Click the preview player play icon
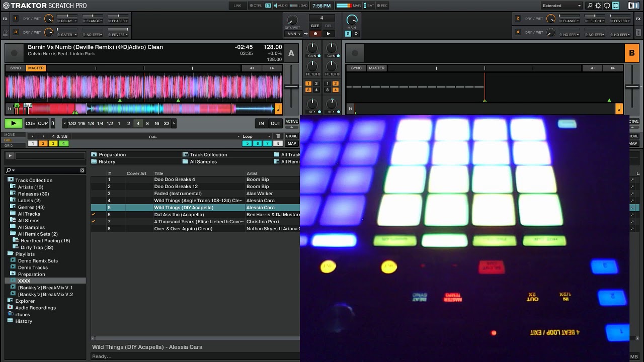The width and height of the screenshot is (644, 362). 10,156
